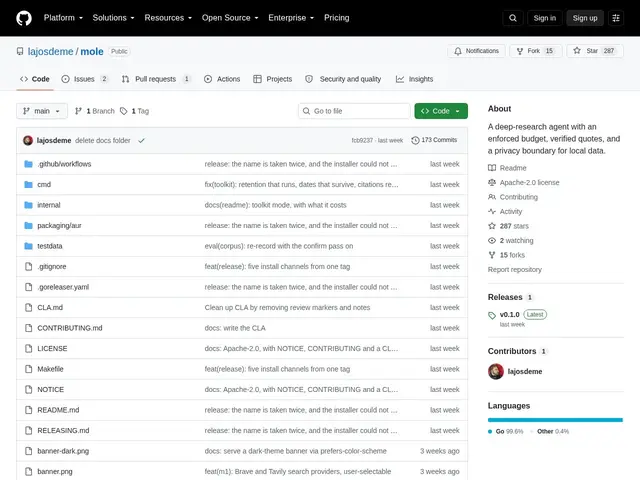Click the Apache-2.0 license scale icon
The height and width of the screenshot is (480, 640).
tap(492, 182)
